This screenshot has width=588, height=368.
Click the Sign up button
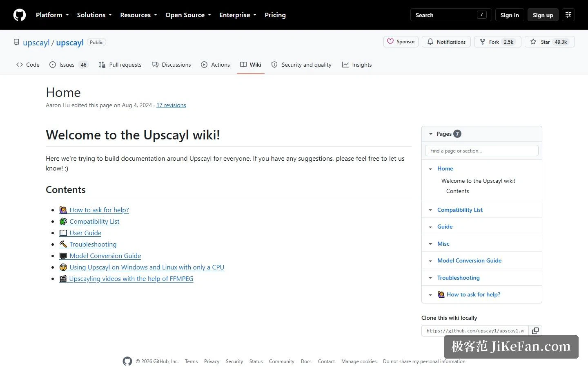click(x=543, y=15)
